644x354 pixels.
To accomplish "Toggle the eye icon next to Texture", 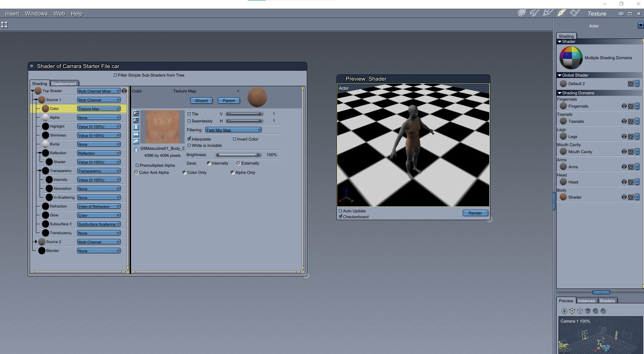I will click(x=621, y=14).
